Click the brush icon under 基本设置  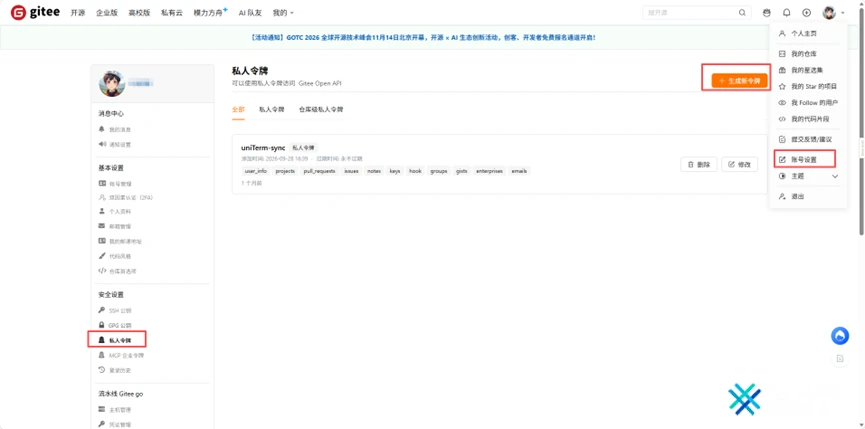[x=102, y=256]
